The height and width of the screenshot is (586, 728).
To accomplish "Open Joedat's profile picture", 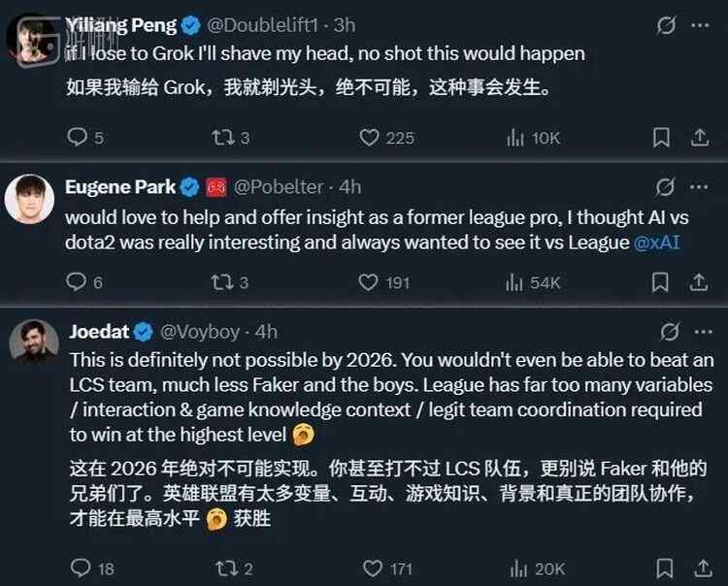I will pos(30,342).
